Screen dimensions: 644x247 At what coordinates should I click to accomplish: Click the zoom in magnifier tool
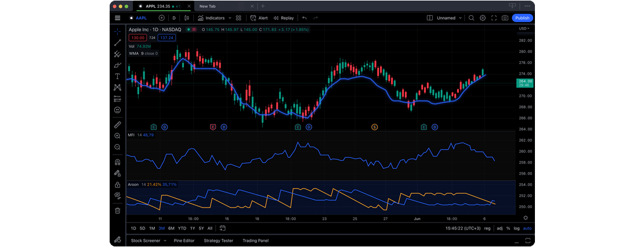(x=117, y=136)
